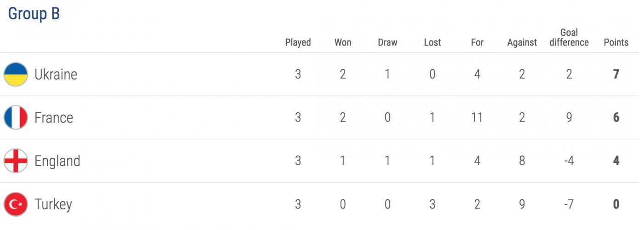Select France's goals for value 11
This screenshot has height=230, width=644.
[x=477, y=117]
